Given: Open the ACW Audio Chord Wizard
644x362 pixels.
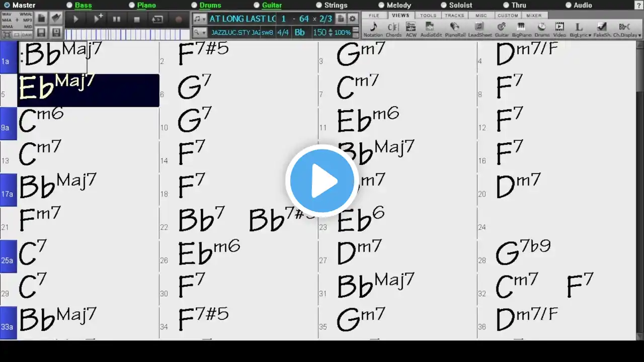Looking at the screenshot, I should [411, 30].
